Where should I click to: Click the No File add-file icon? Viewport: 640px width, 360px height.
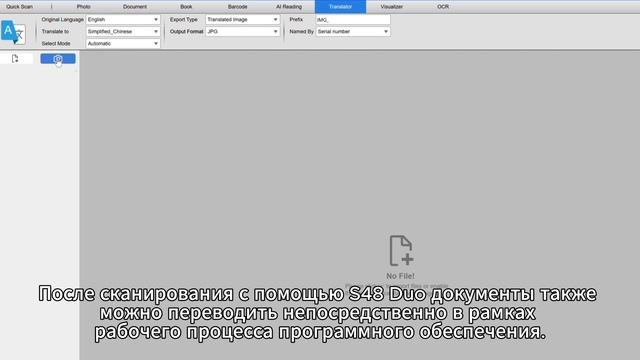pos(401,250)
